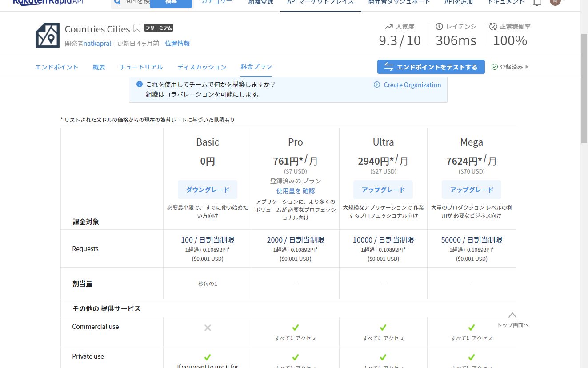Click the ($7 USD) text
588x368 pixels.
[x=296, y=171]
